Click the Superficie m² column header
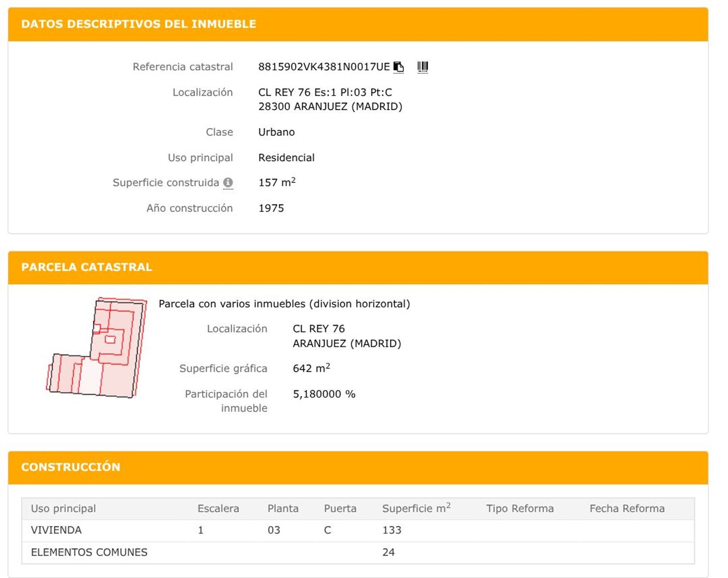Image resolution: width=728 pixels, height=578 pixels. [x=416, y=509]
